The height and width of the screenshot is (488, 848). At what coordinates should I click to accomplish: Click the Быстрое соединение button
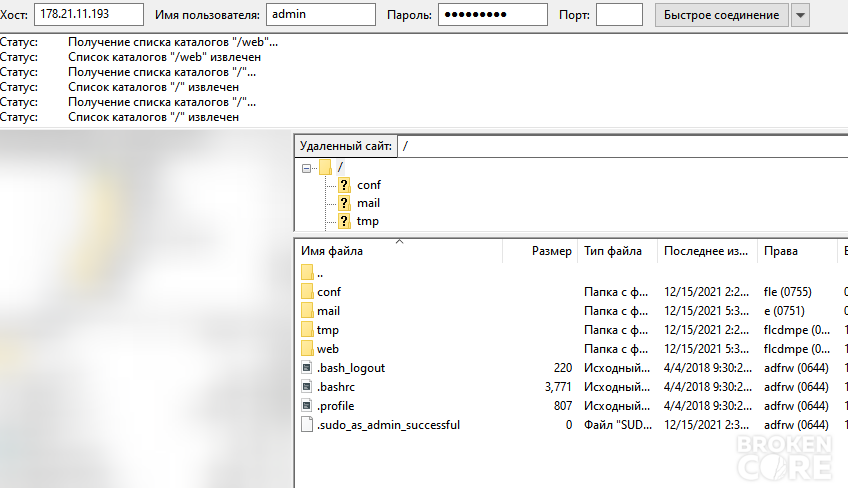coord(721,15)
